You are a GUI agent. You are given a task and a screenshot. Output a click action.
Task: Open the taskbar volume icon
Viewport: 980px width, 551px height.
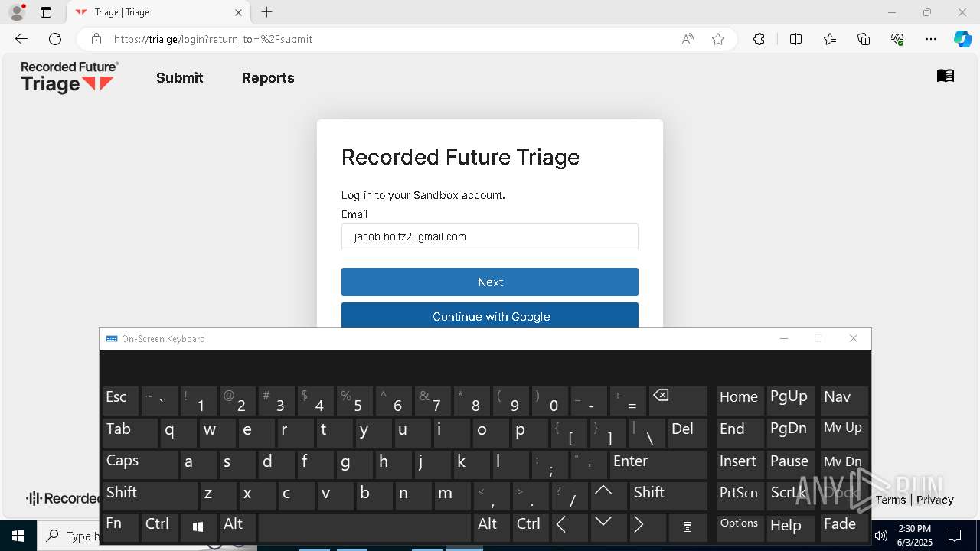coord(881,536)
